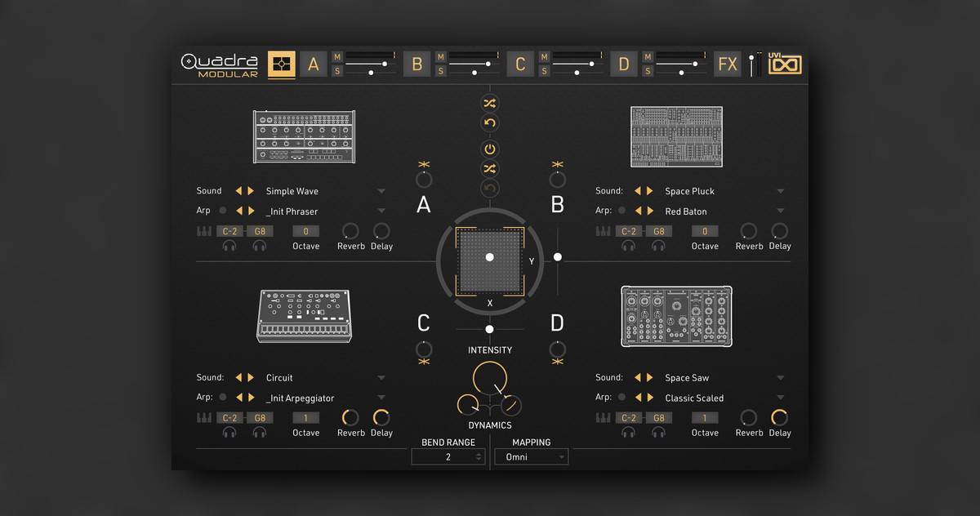Click the Bend Range stepper field

point(448,457)
